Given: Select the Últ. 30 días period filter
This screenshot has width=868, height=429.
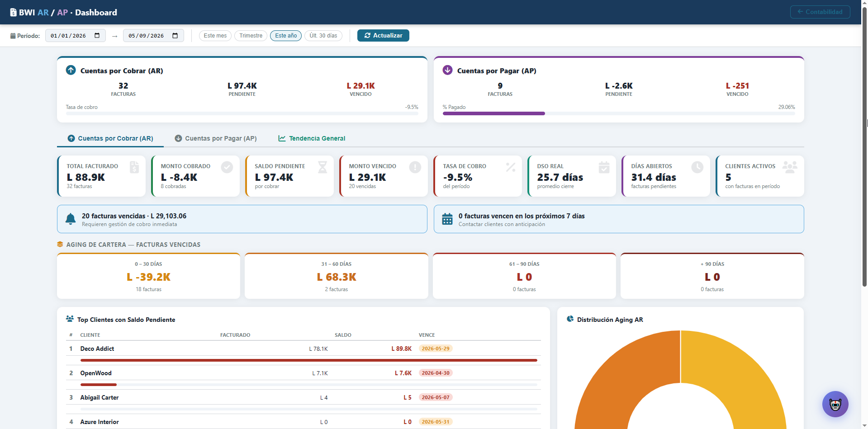Looking at the screenshot, I should [323, 36].
